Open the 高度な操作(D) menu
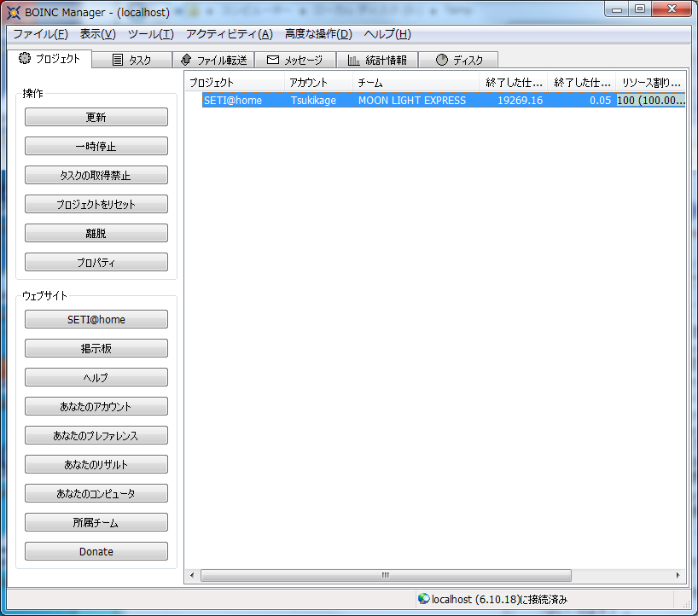The width and height of the screenshot is (698, 616). 318,34
